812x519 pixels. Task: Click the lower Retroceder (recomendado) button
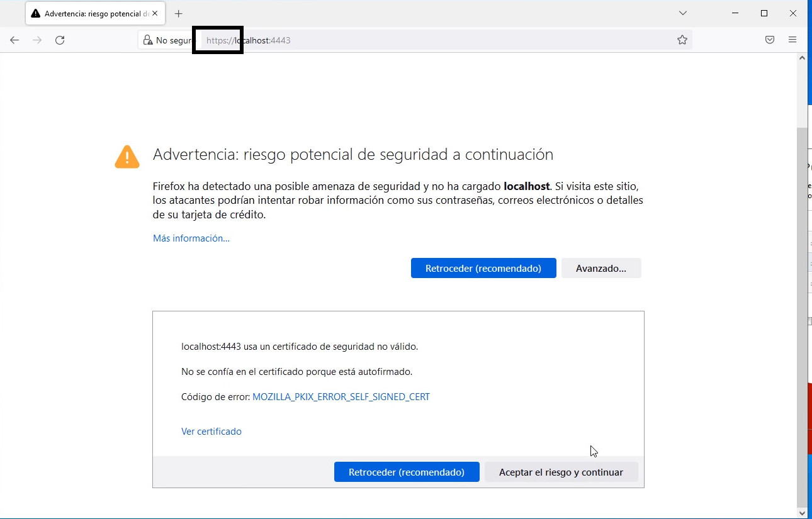406,472
